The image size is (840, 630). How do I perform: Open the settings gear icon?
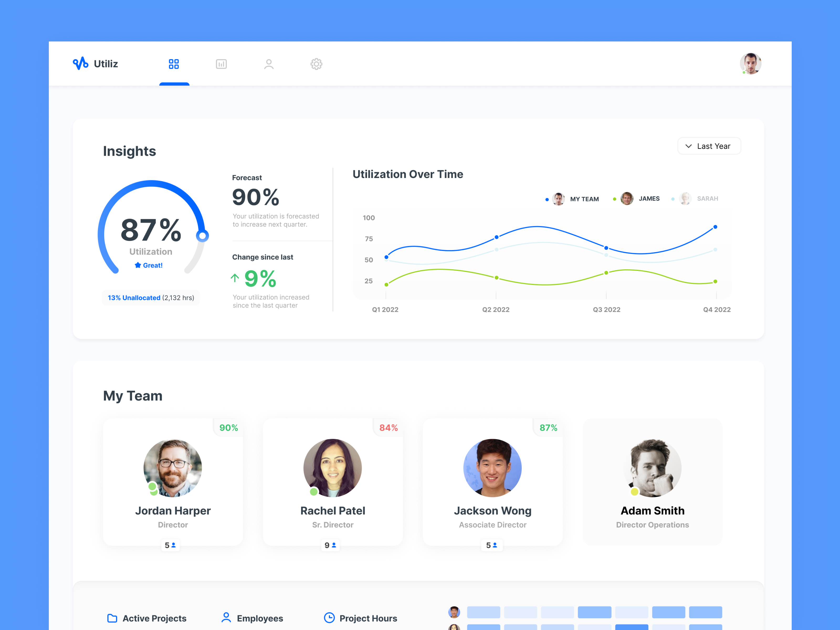click(x=316, y=64)
